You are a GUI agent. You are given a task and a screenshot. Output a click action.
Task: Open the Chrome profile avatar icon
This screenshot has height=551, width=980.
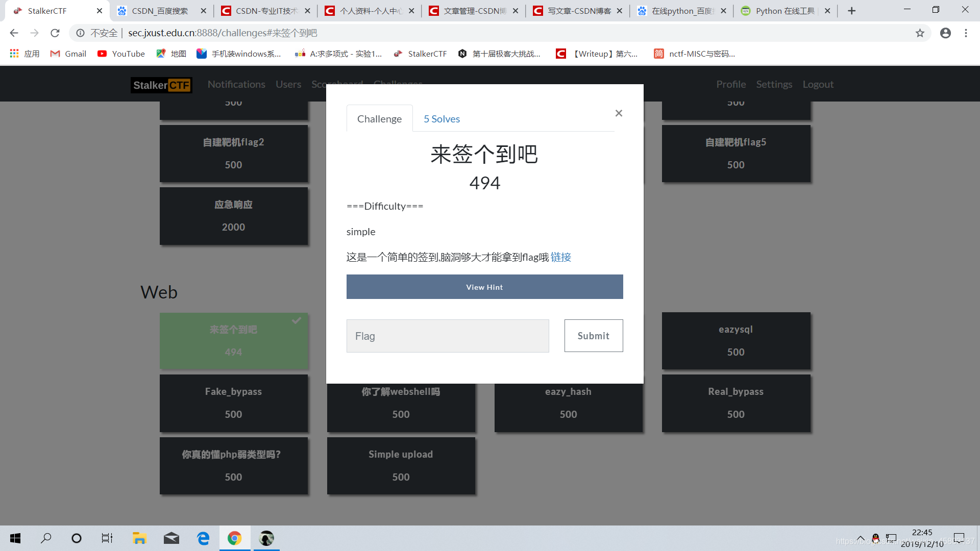945,33
